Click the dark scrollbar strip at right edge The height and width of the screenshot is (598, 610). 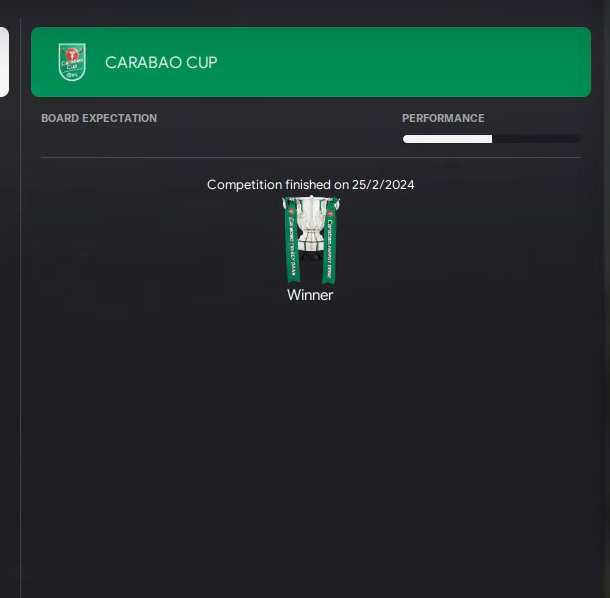[x=605, y=299]
